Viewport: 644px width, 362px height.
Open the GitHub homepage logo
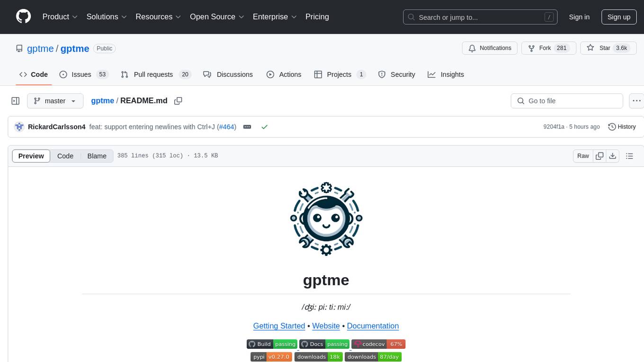(x=23, y=17)
